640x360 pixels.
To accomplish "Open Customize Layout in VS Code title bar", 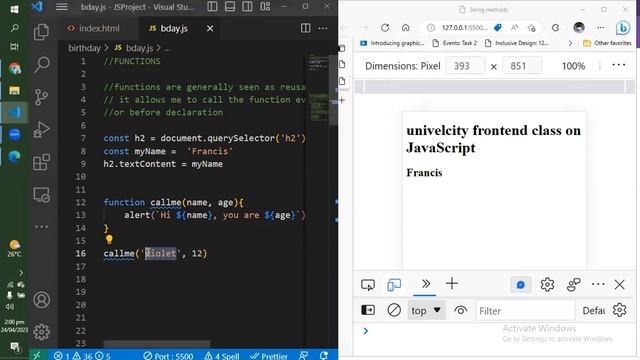I will pos(265,7).
